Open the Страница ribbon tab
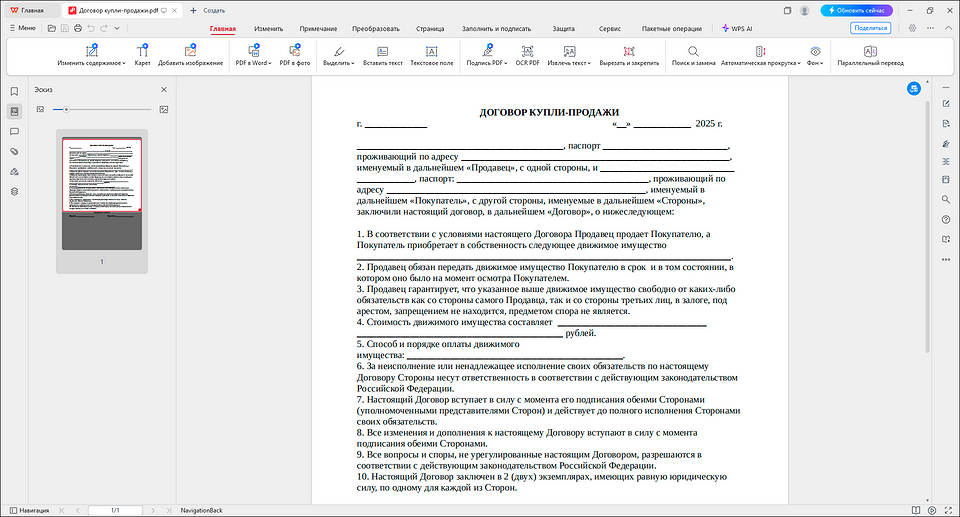The image size is (960, 517). [x=430, y=29]
